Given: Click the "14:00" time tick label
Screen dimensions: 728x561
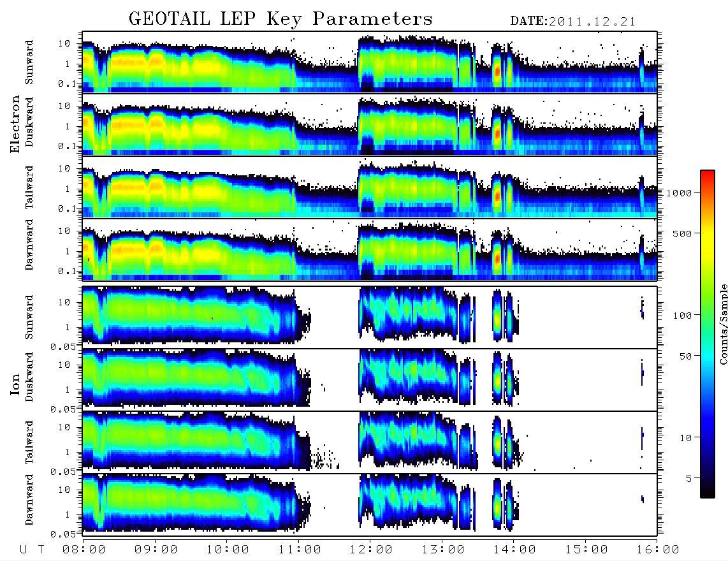Looking at the screenshot, I should tap(514, 550).
